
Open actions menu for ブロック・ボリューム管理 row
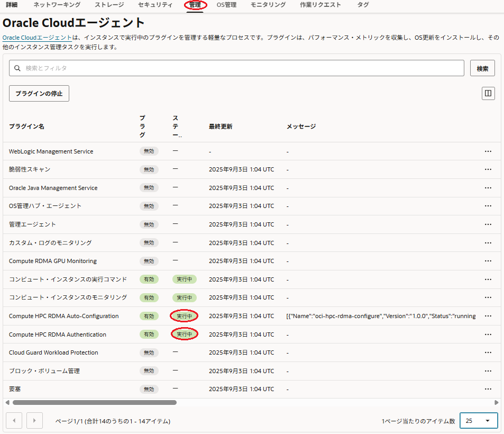point(488,371)
